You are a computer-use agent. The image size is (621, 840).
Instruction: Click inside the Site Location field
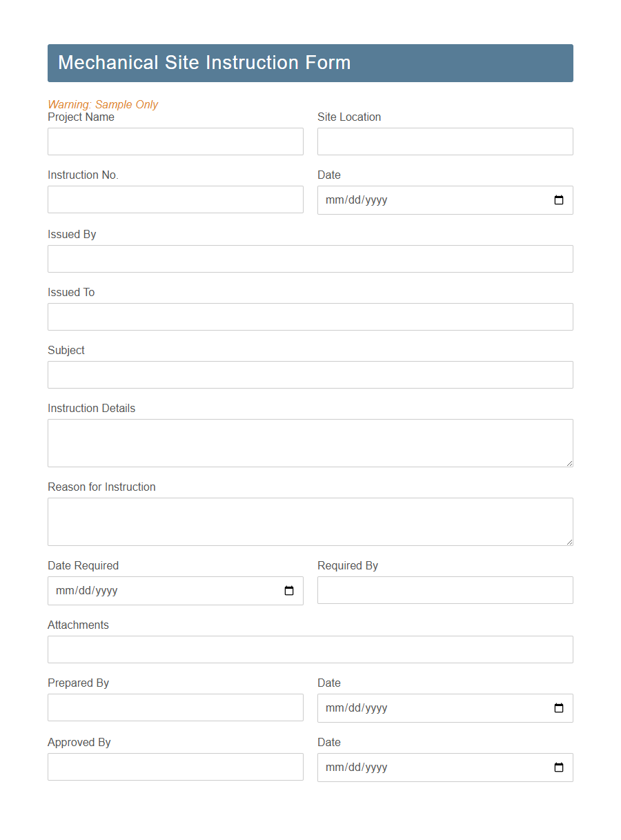click(445, 141)
